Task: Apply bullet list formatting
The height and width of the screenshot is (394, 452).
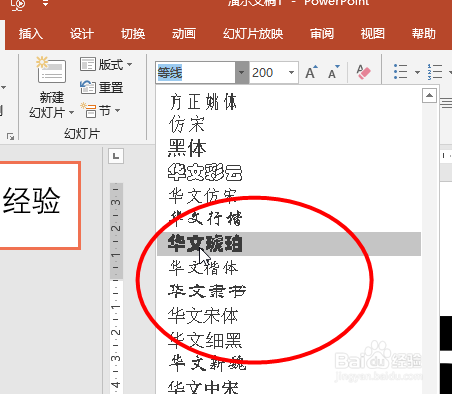Action: pos(401,72)
